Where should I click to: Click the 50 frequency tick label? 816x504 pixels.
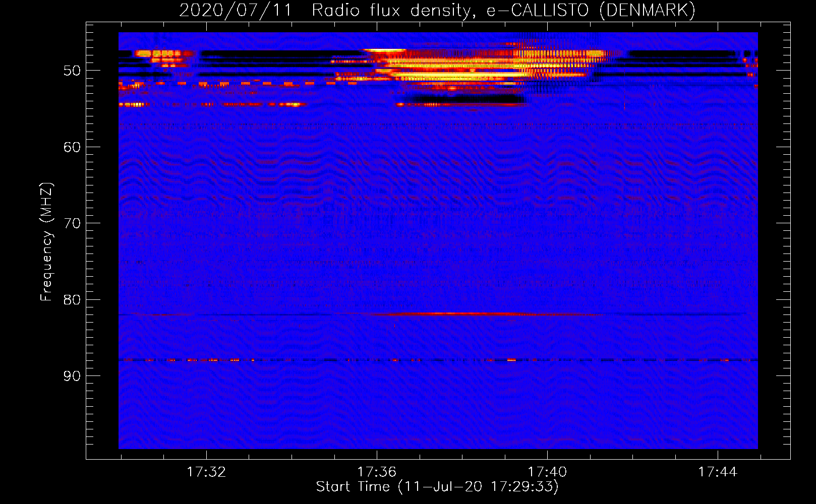tap(72, 71)
